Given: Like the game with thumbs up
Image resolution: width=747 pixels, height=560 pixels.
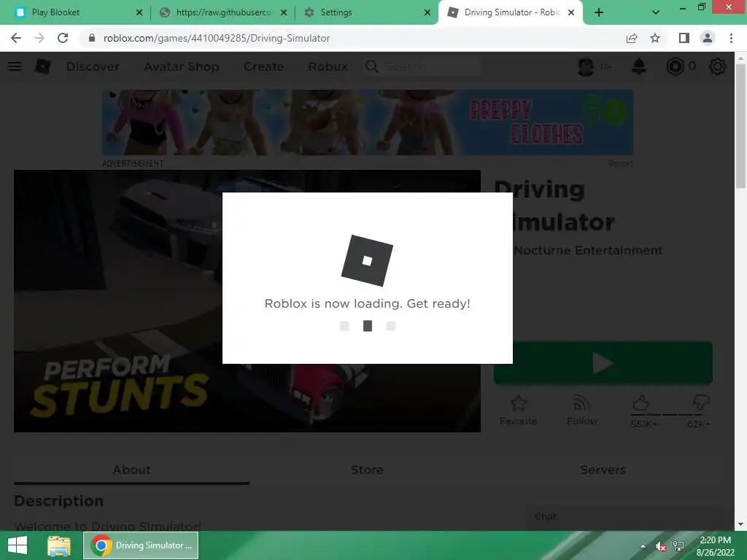Looking at the screenshot, I should pos(640,402).
